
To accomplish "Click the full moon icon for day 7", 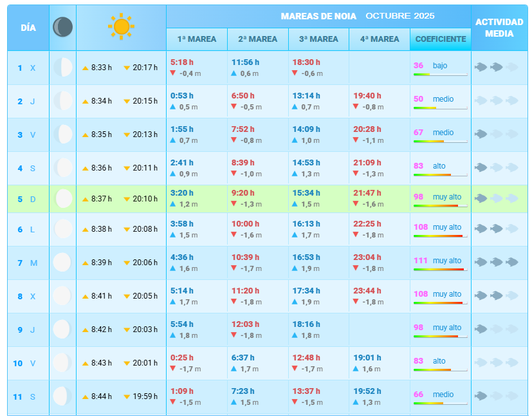I will click(62, 263).
